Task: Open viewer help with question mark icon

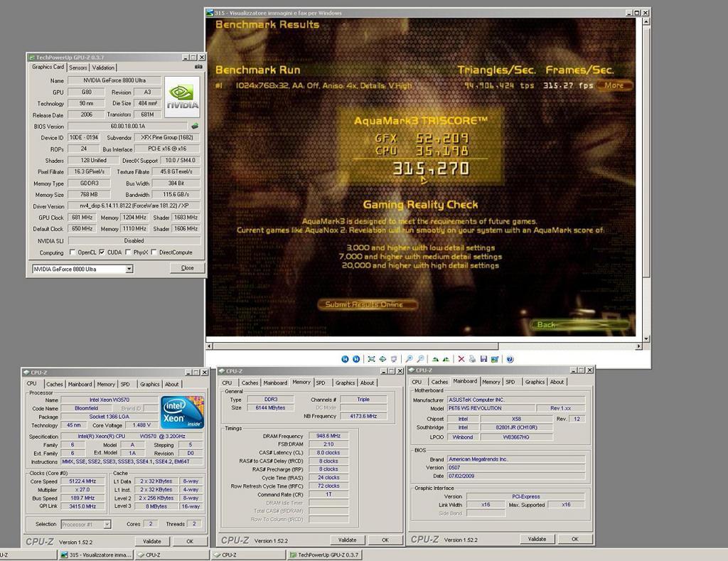Action: (x=510, y=359)
